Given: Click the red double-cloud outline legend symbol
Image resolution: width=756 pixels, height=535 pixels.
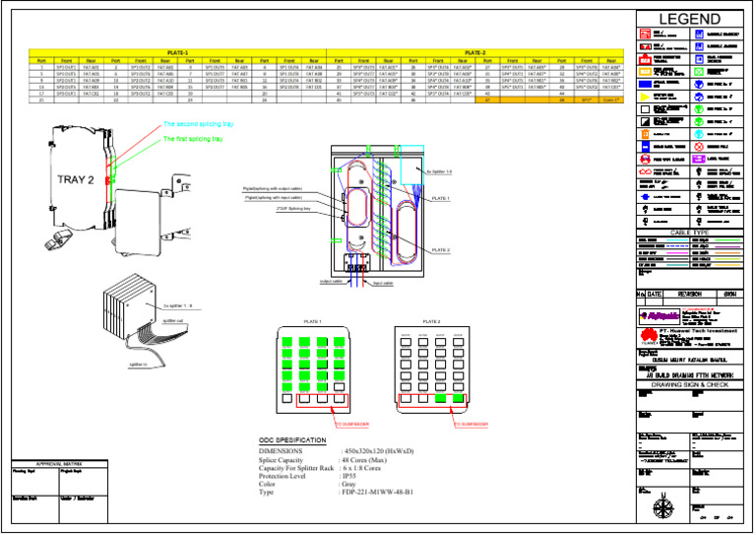Looking at the screenshot, I should coord(645,171).
